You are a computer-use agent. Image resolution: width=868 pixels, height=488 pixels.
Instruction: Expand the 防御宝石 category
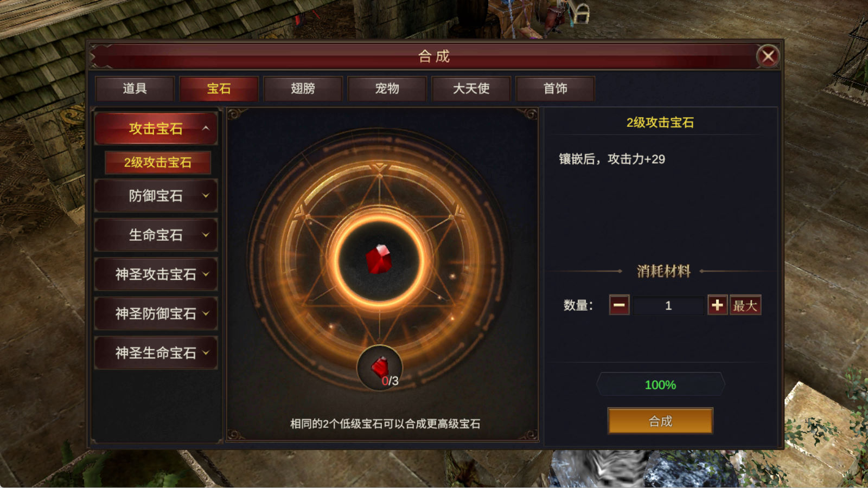[156, 196]
